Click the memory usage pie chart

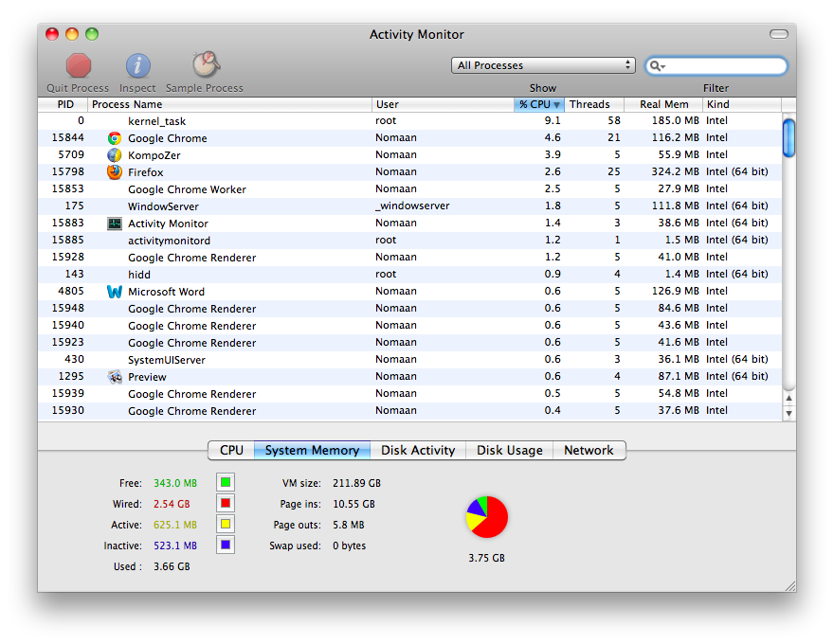pyautogui.click(x=487, y=517)
